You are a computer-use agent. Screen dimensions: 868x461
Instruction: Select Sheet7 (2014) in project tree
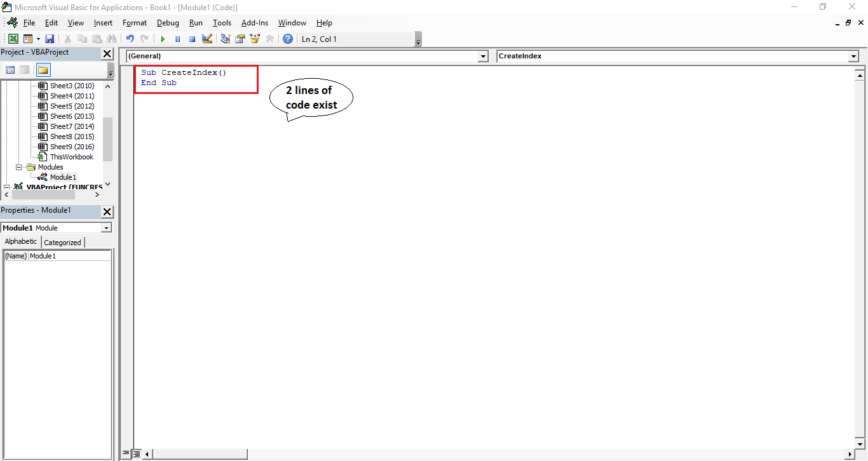point(72,126)
